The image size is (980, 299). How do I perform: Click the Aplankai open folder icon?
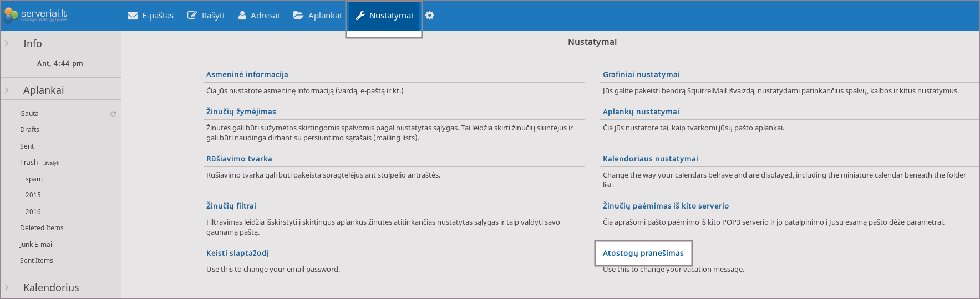click(298, 16)
